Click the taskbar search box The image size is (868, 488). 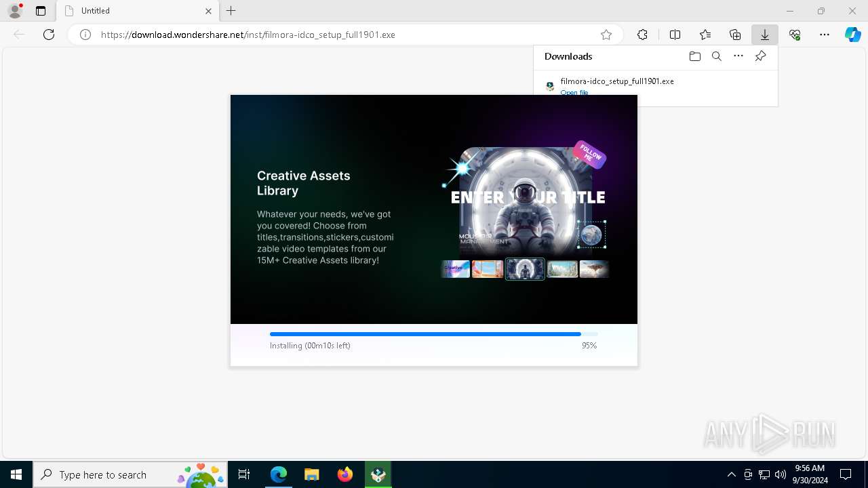click(x=130, y=474)
